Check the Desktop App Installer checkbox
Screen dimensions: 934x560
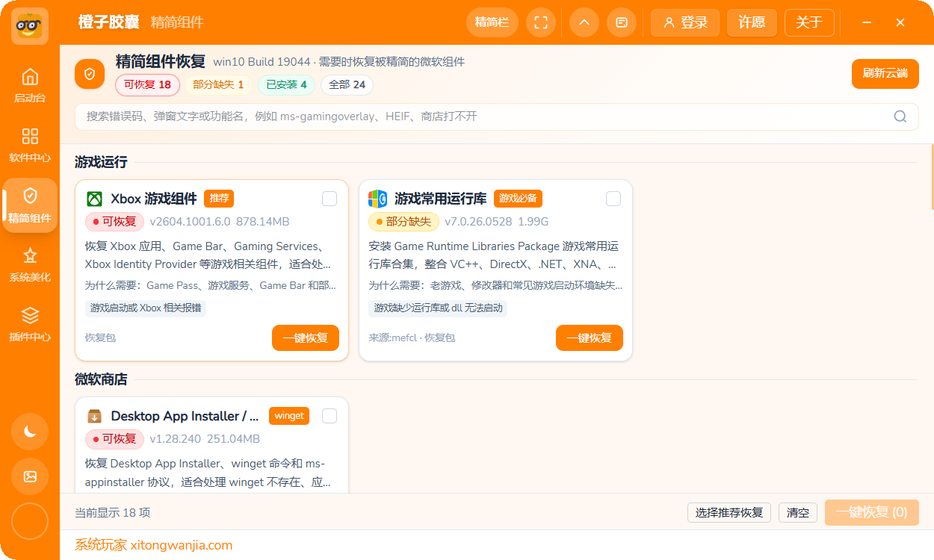click(330, 416)
